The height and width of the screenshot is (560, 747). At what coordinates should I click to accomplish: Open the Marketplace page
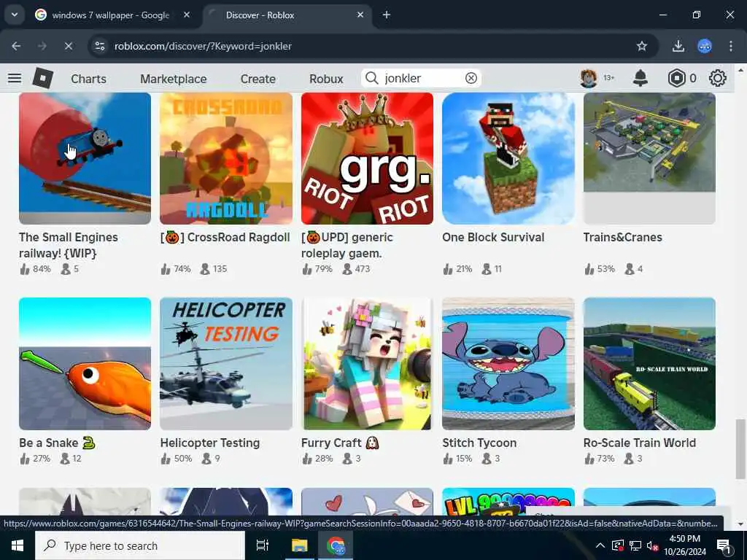click(174, 79)
